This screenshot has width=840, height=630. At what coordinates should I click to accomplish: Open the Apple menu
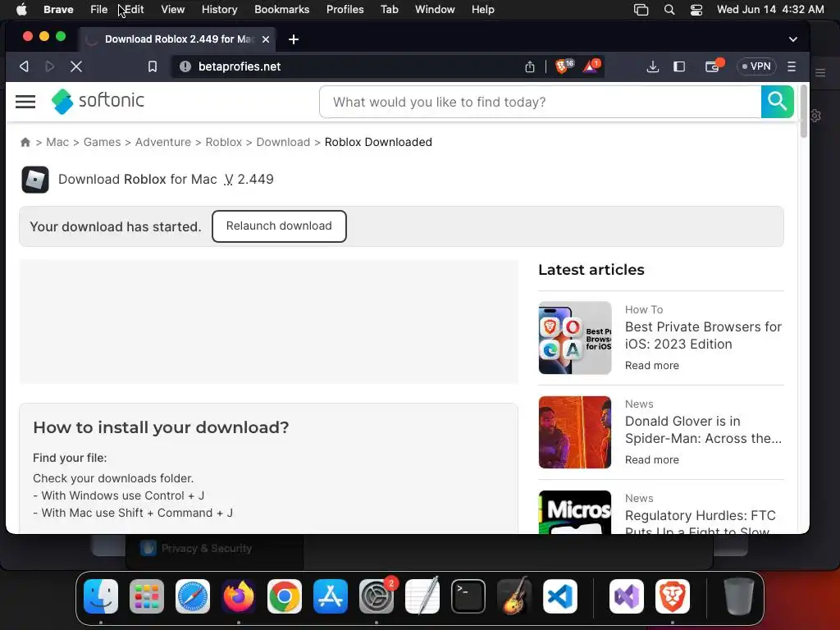21,9
